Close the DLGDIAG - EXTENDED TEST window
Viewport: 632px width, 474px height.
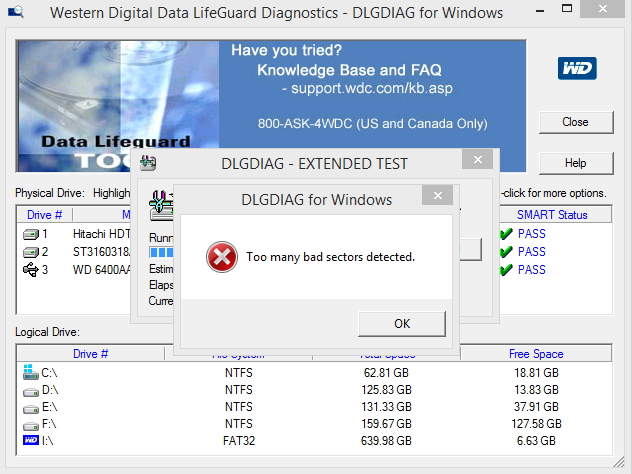[x=478, y=160]
